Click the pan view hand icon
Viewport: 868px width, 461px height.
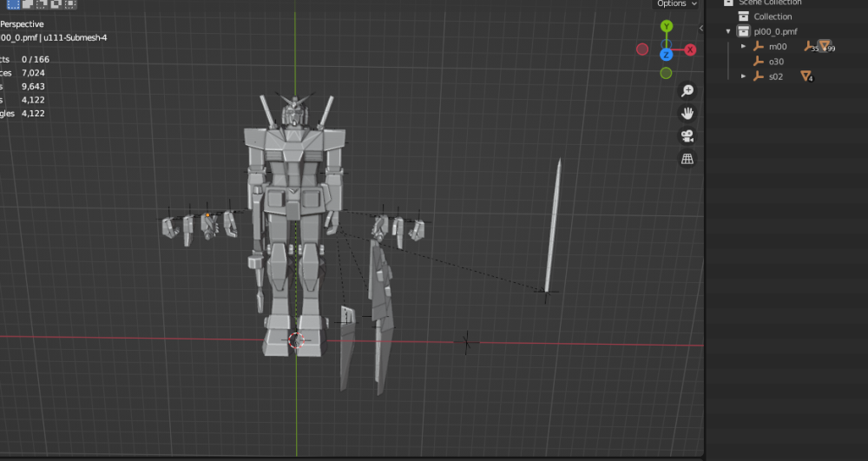point(687,113)
